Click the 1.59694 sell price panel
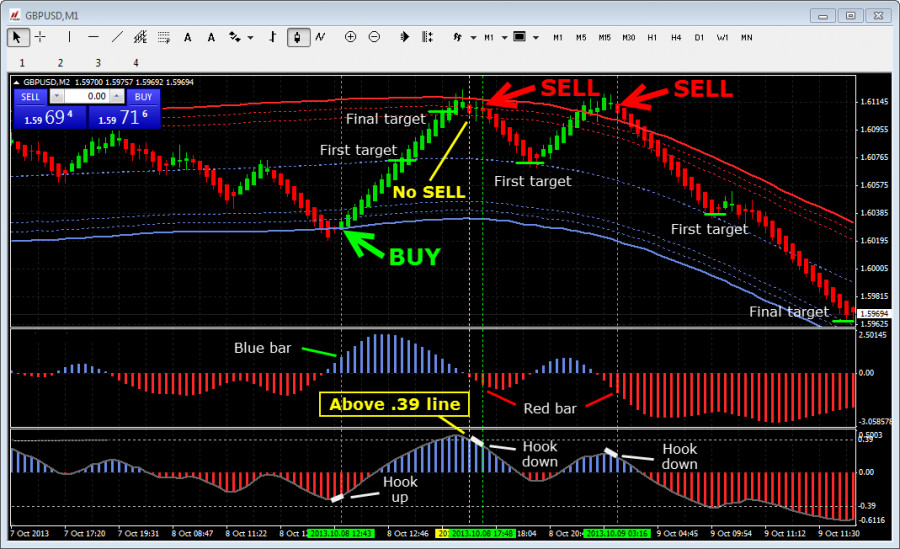 [x=49, y=118]
